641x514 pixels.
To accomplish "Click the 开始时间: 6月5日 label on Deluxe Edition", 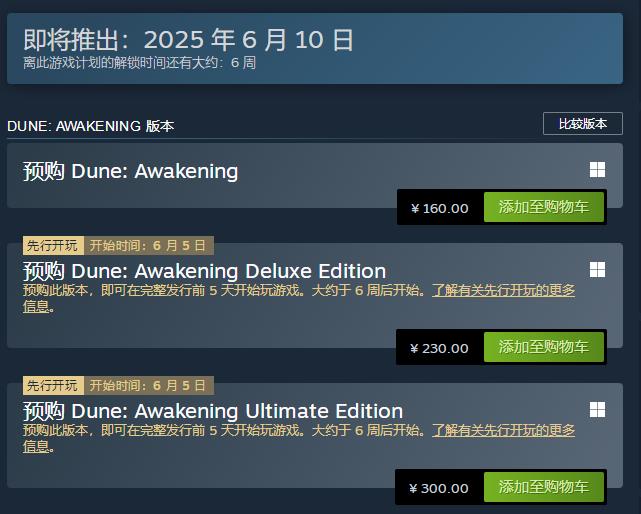I will pyautogui.click(x=149, y=245).
